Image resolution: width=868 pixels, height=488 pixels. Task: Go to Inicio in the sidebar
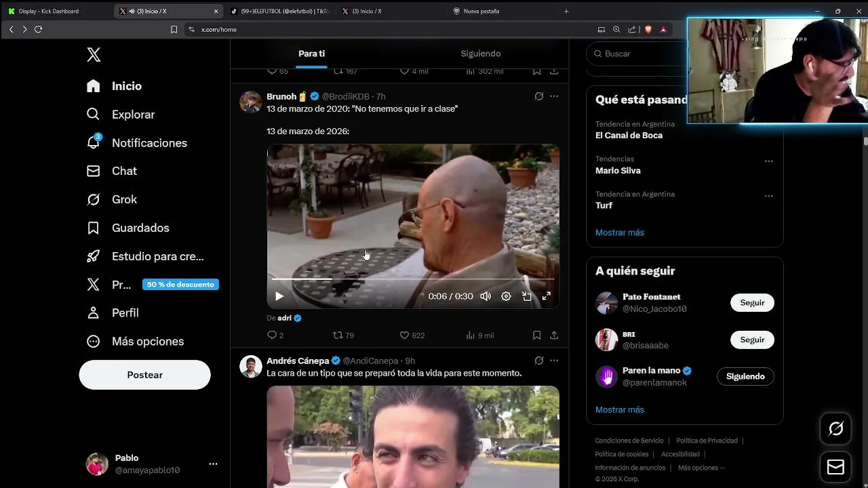pos(114,86)
